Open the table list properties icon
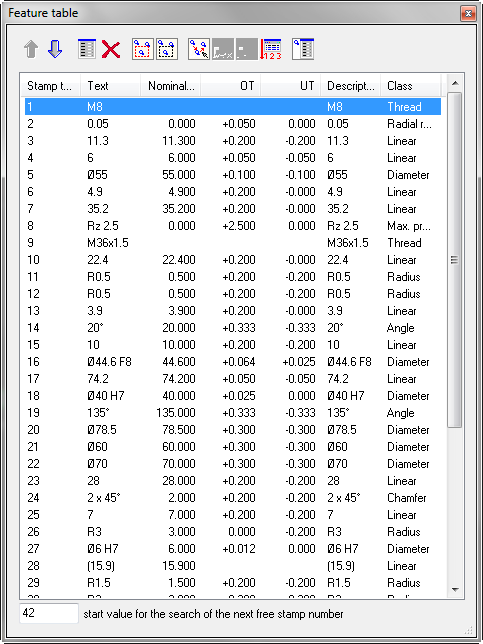Viewport: 483px width, 644px height. (87, 49)
